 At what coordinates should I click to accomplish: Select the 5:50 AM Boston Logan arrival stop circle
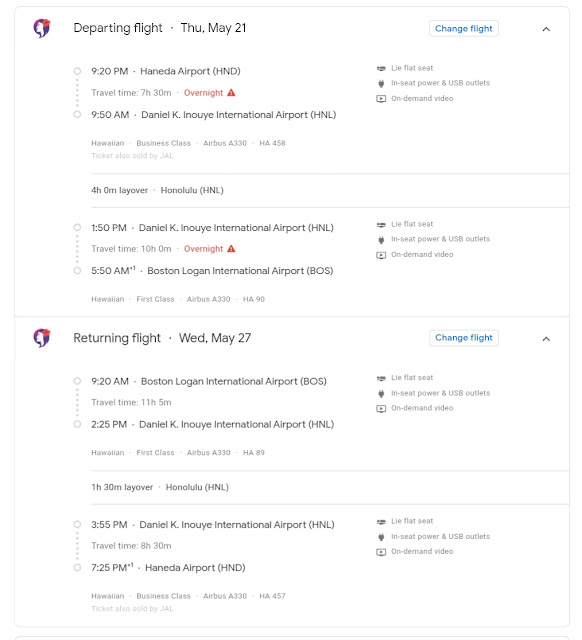77,271
